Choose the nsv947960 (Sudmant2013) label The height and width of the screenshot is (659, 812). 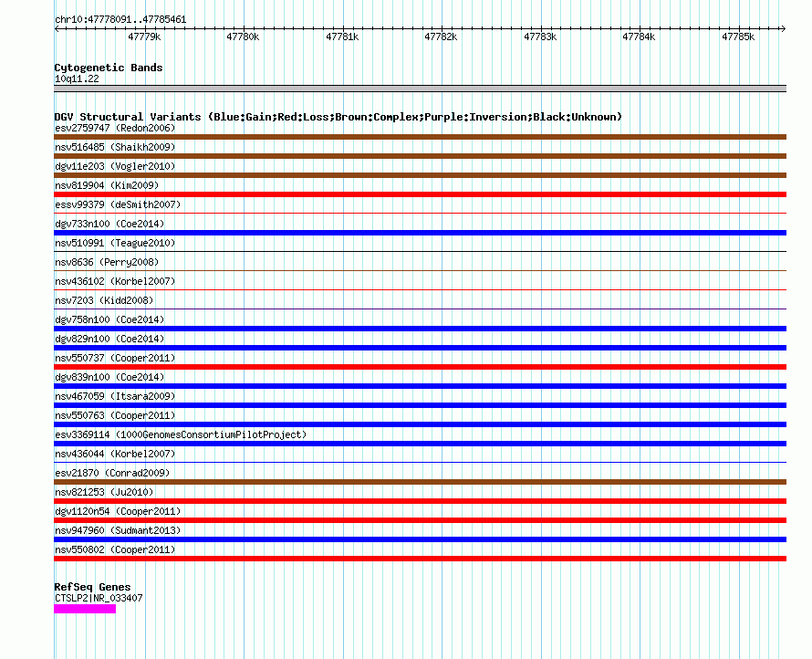118,530
